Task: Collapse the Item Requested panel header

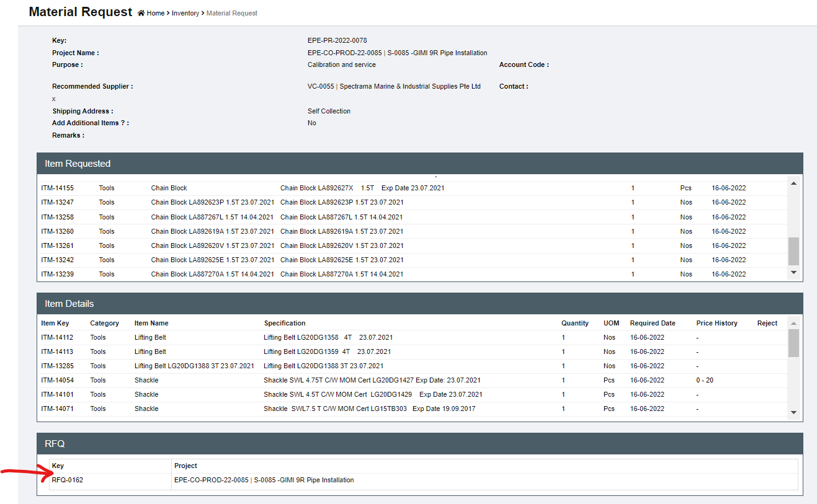Action: (419, 164)
